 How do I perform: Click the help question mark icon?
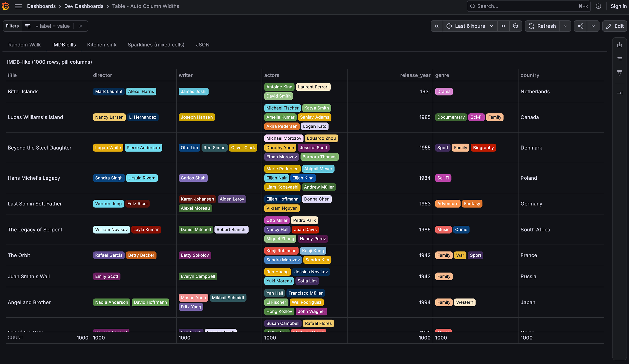(x=598, y=6)
